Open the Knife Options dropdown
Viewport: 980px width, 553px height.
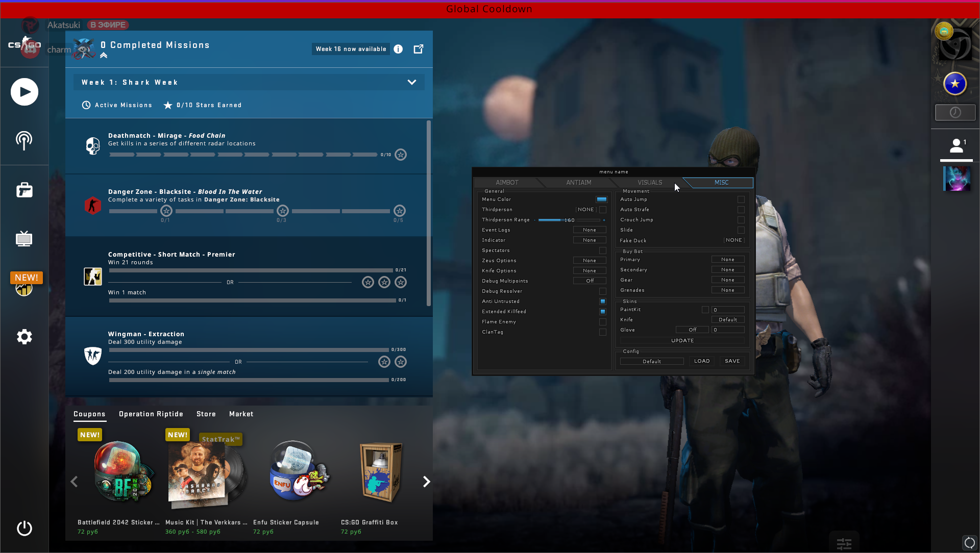click(590, 271)
